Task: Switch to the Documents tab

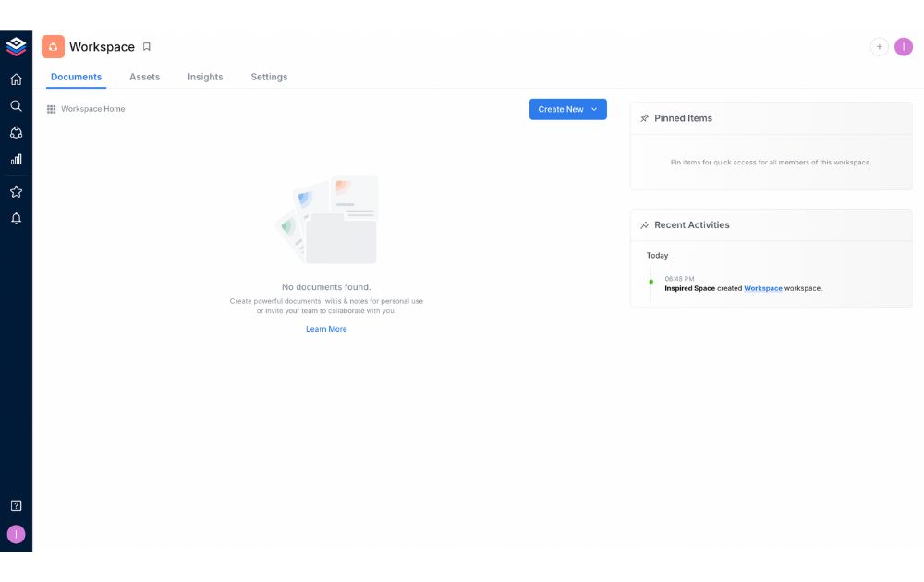Action: click(76, 77)
